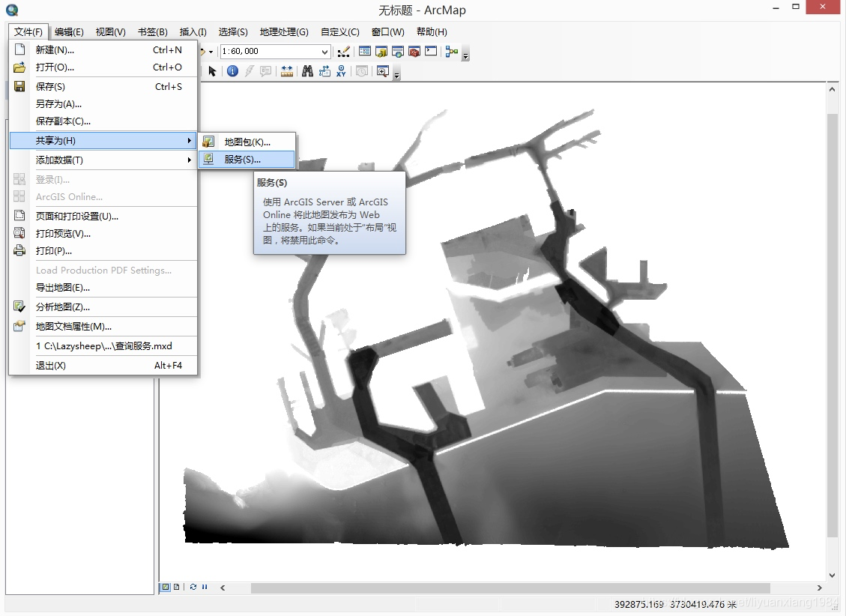Open the ArcToolbox window icon
Screen dimensions: 846x616
coord(414,52)
